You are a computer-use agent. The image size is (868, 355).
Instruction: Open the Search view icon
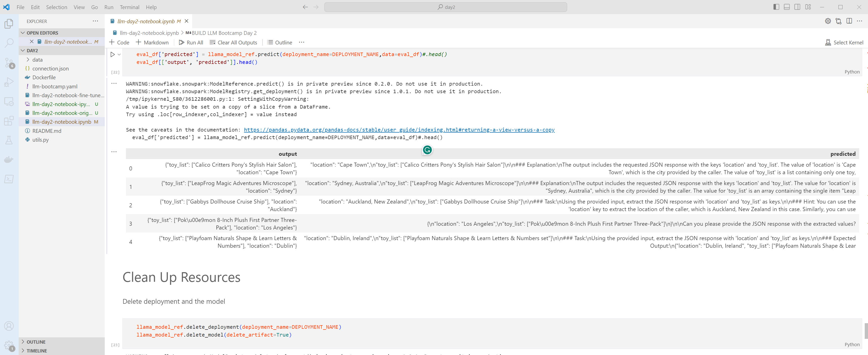click(x=9, y=43)
